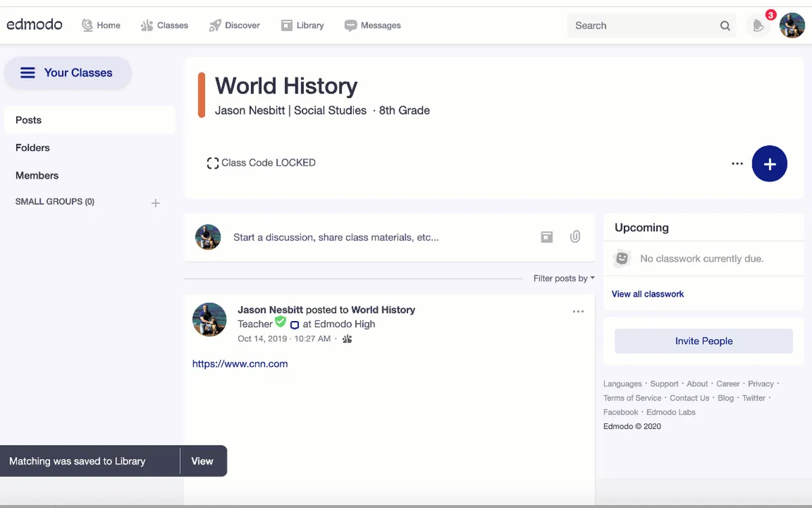Open World History link in post header
This screenshot has height=508, width=812.
(x=383, y=310)
